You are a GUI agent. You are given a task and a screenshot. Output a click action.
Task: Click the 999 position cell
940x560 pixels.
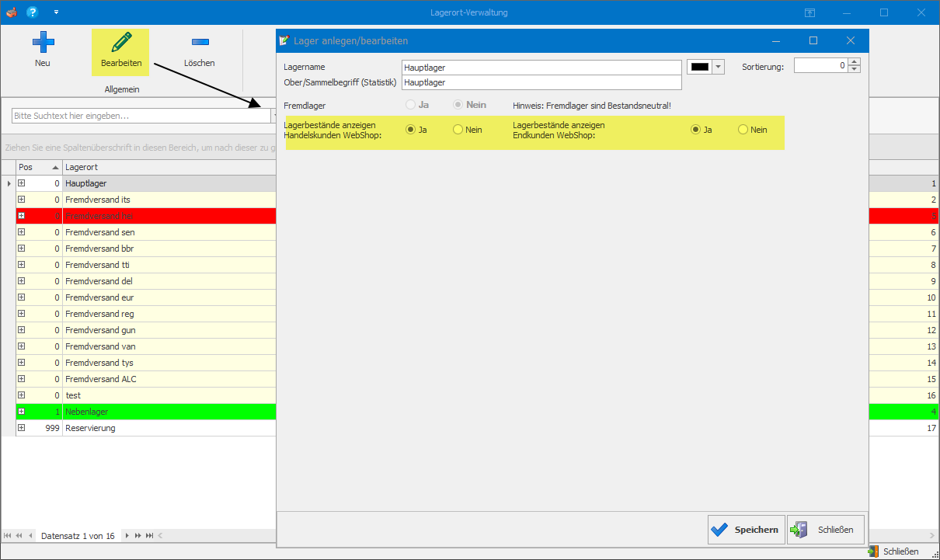(x=45, y=428)
